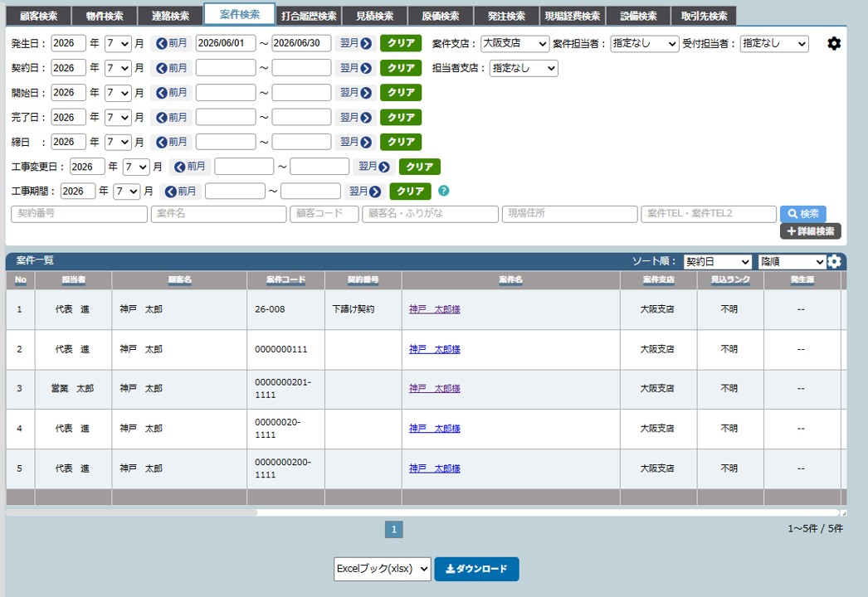This screenshot has height=597, width=868.
Task: Clear the 発生日 date range
Action: tap(401, 43)
